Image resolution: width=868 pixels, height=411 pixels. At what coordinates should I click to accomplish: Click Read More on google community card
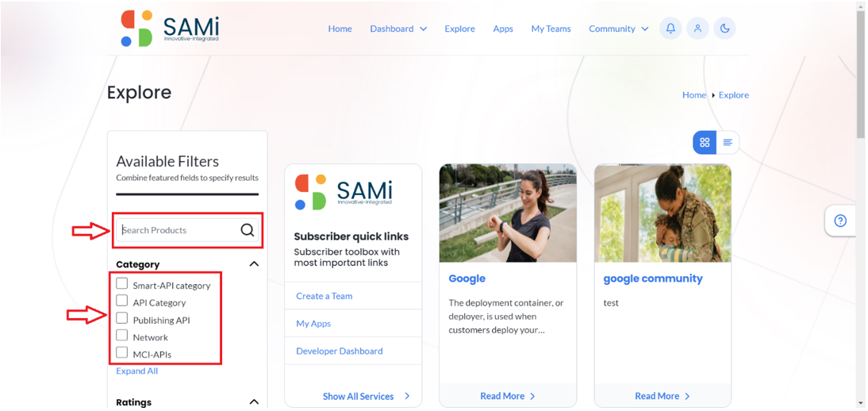657,396
